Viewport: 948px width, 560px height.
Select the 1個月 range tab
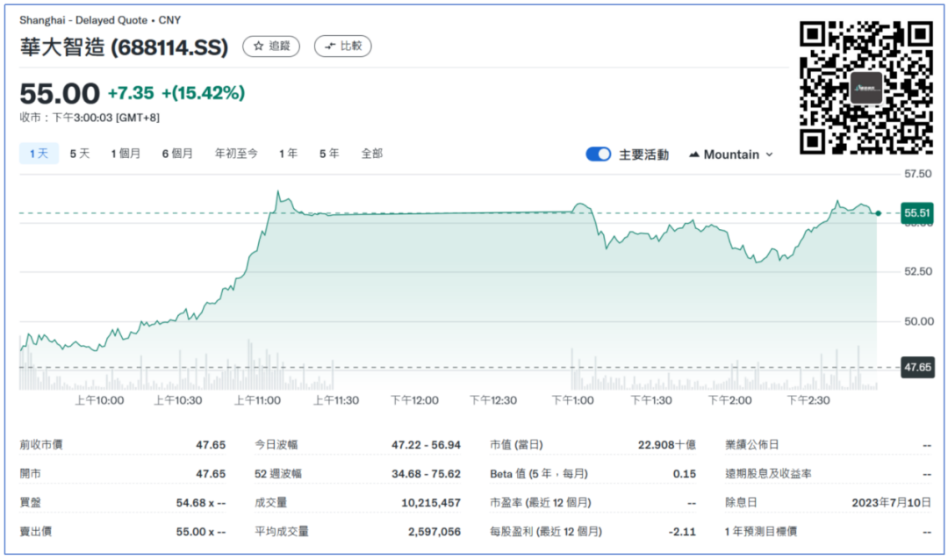[126, 154]
